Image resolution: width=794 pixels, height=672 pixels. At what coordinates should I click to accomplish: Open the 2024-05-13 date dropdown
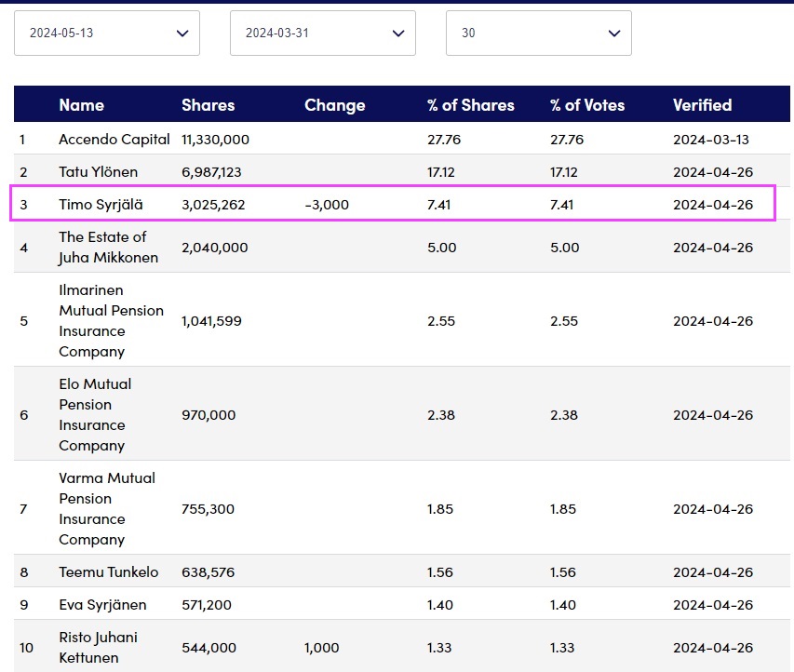[x=107, y=34]
